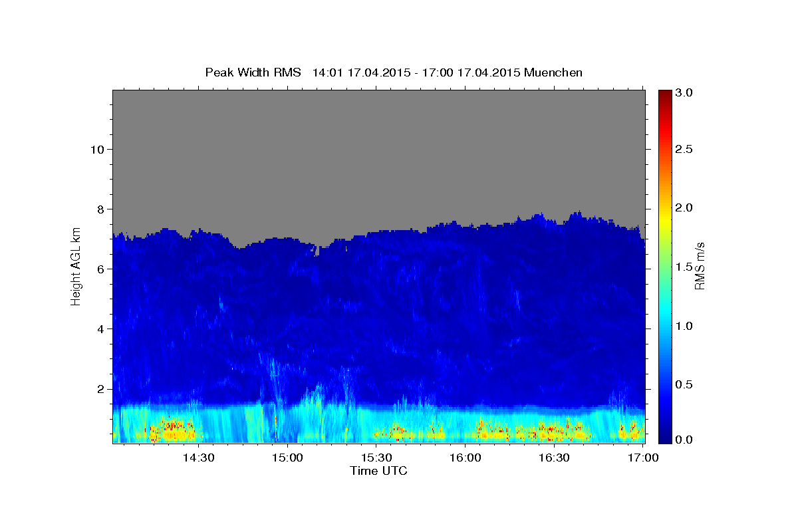Click the 14:30 time tick label

tap(198, 458)
